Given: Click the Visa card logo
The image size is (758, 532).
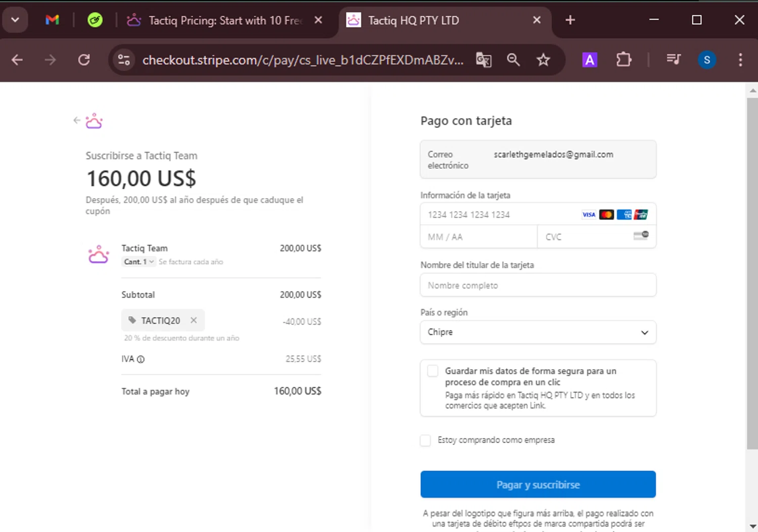Looking at the screenshot, I should [x=589, y=215].
